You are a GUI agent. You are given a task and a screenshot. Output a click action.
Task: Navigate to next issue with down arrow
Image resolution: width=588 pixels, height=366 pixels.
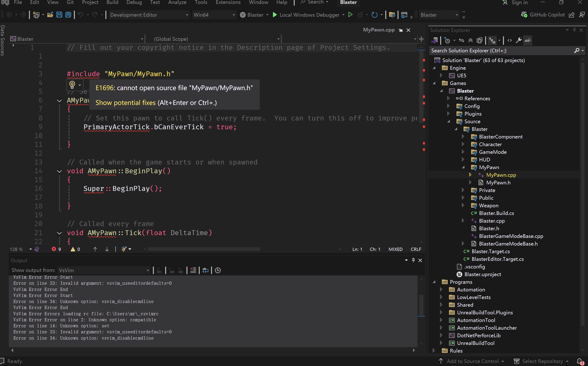tap(107, 249)
